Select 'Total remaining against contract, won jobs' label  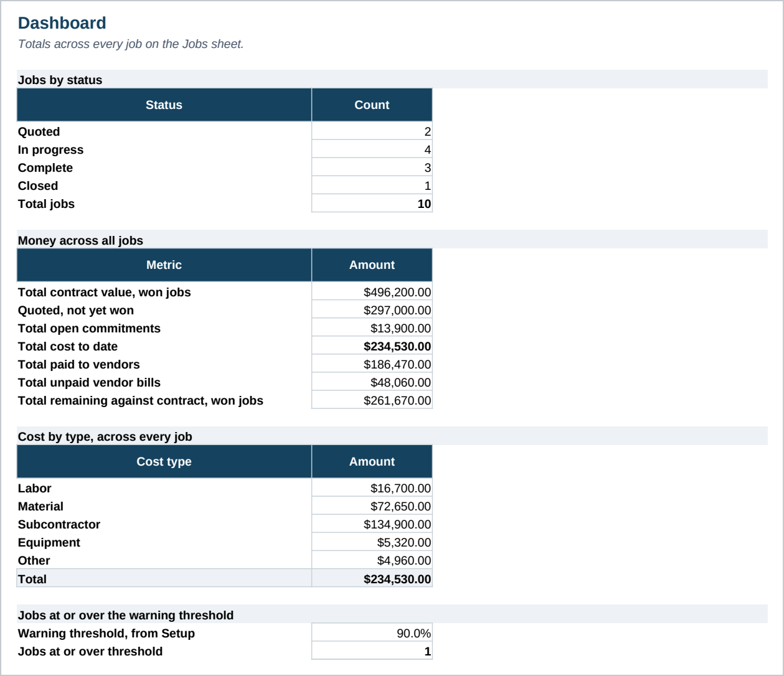pyautogui.click(x=141, y=400)
